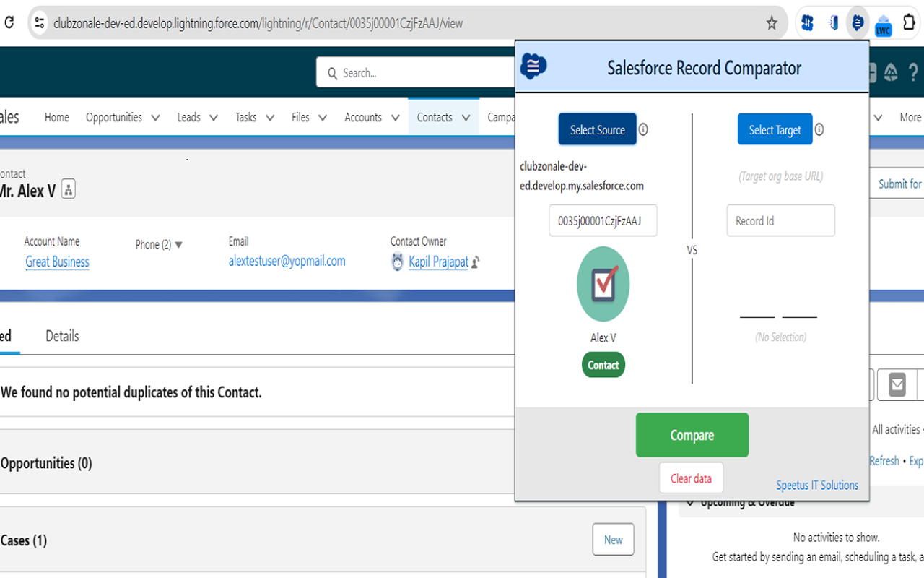The width and height of the screenshot is (924, 578).
Task: Open the Great Business account link
Action: (x=58, y=262)
